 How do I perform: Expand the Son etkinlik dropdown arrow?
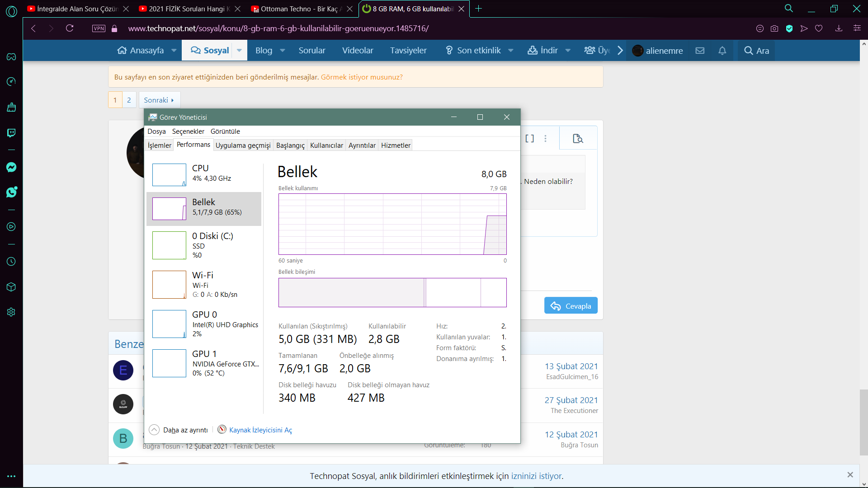point(511,51)
